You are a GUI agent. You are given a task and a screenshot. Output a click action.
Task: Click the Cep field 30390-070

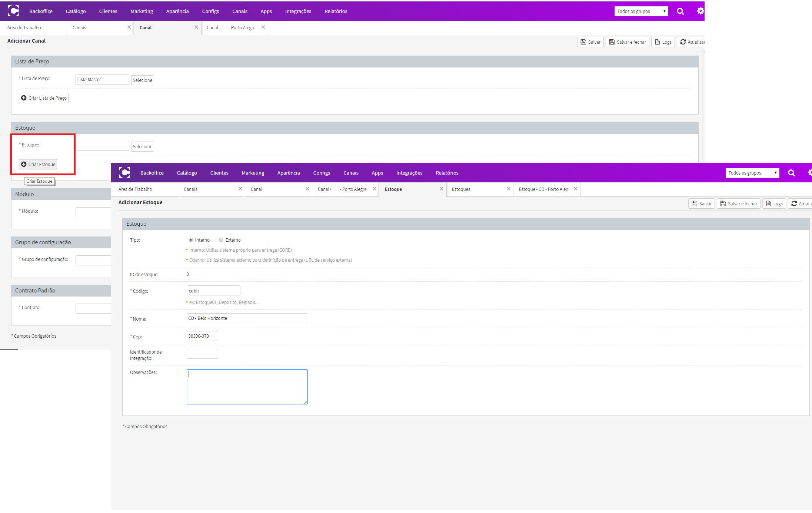(202, 336)
